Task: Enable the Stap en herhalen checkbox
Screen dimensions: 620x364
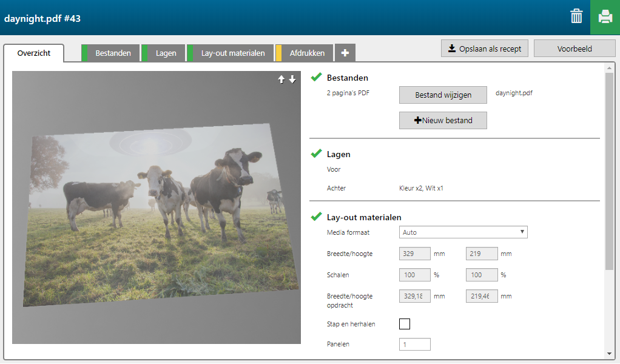Action: [x=405, y=324]
